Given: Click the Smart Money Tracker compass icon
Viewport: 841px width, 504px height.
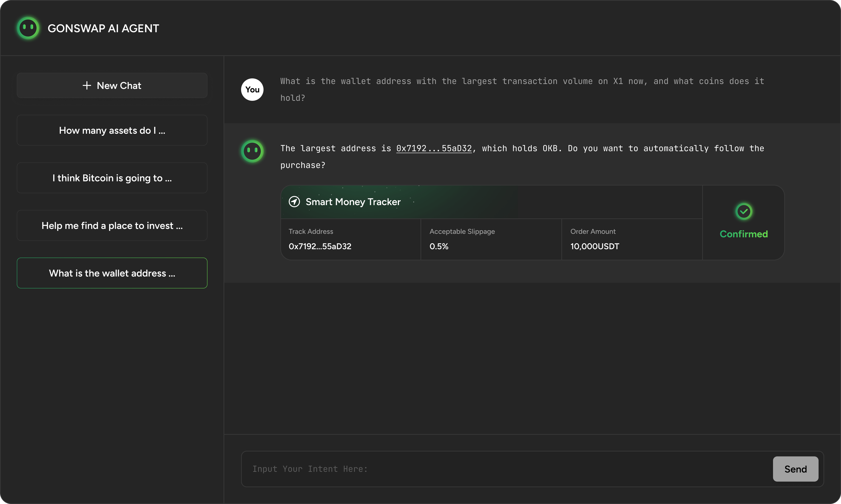Looking at the screenshot, I should click(x=294, y=202).
